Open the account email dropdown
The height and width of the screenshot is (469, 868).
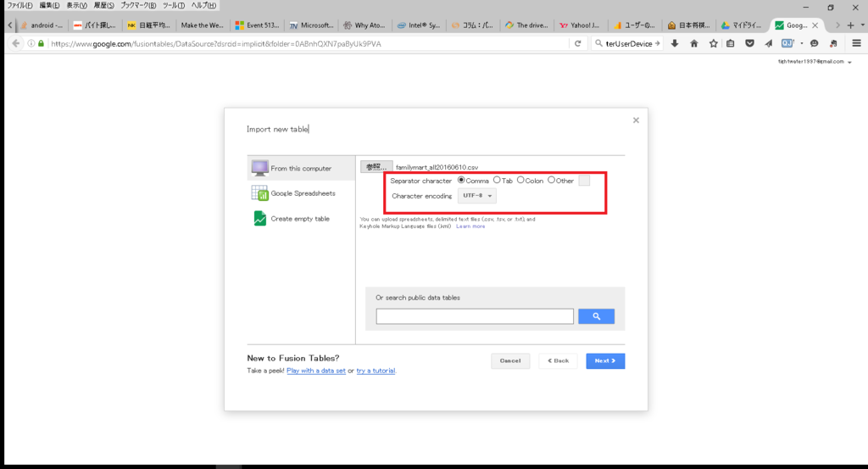[x=815, y=61]
